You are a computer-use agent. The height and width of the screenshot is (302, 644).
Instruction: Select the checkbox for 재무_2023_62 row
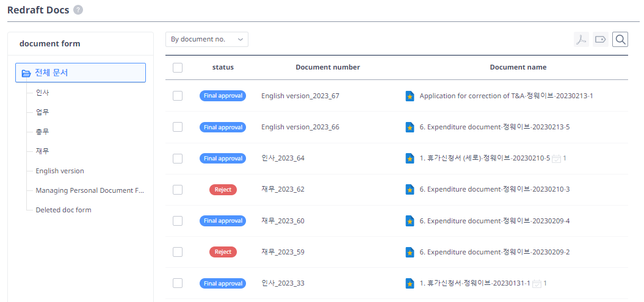tap(178, 190)
